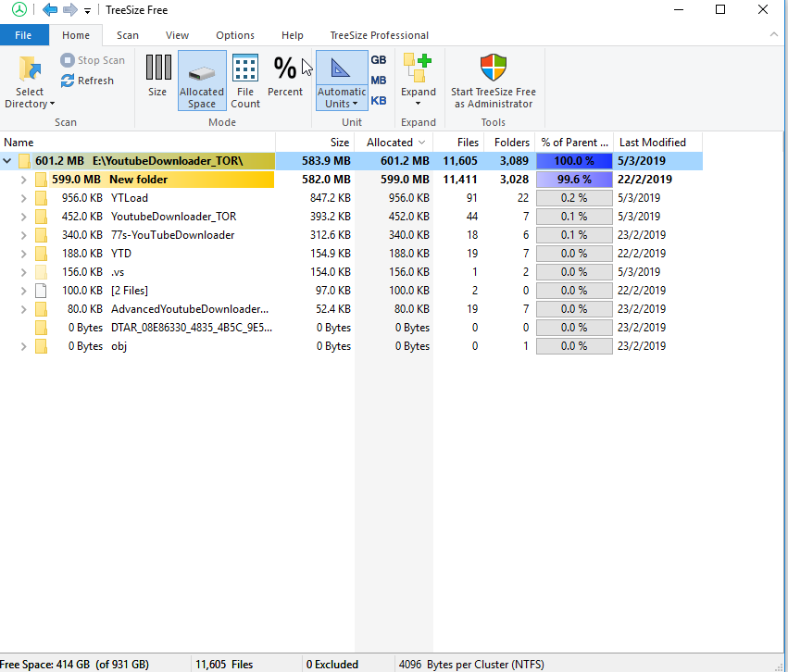Click the Select Directory folder icon
Image resolution: width=788 pixels, height=672 pixels.
point(30,68)
